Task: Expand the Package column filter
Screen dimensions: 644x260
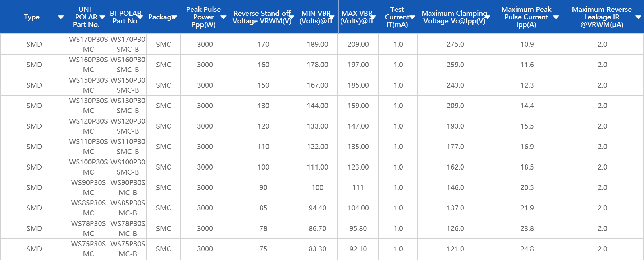Action: click(174, 17)
